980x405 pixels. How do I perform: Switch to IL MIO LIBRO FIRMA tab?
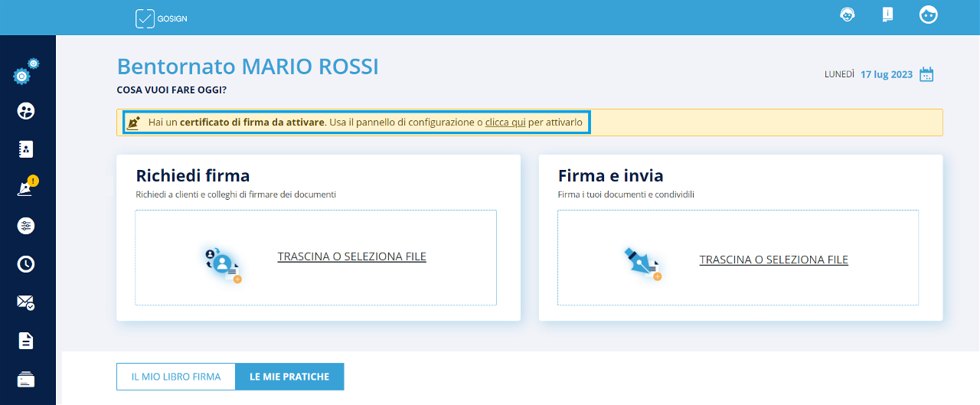pos(176,377)
